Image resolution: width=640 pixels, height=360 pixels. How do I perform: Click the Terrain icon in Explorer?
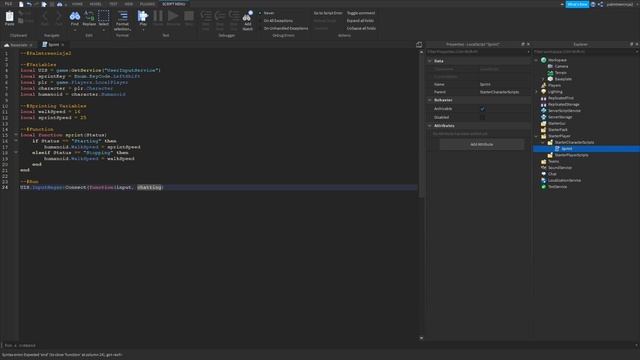(550, 73)
